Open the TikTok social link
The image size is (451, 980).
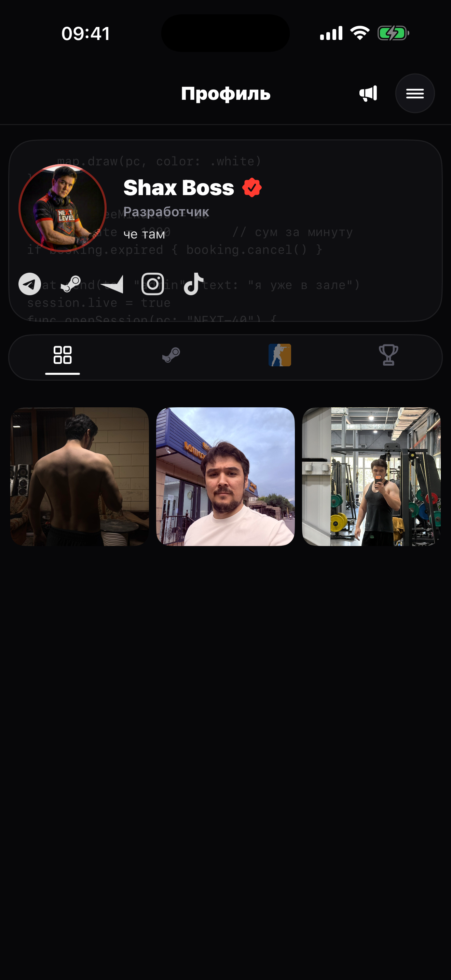(194, 284)
